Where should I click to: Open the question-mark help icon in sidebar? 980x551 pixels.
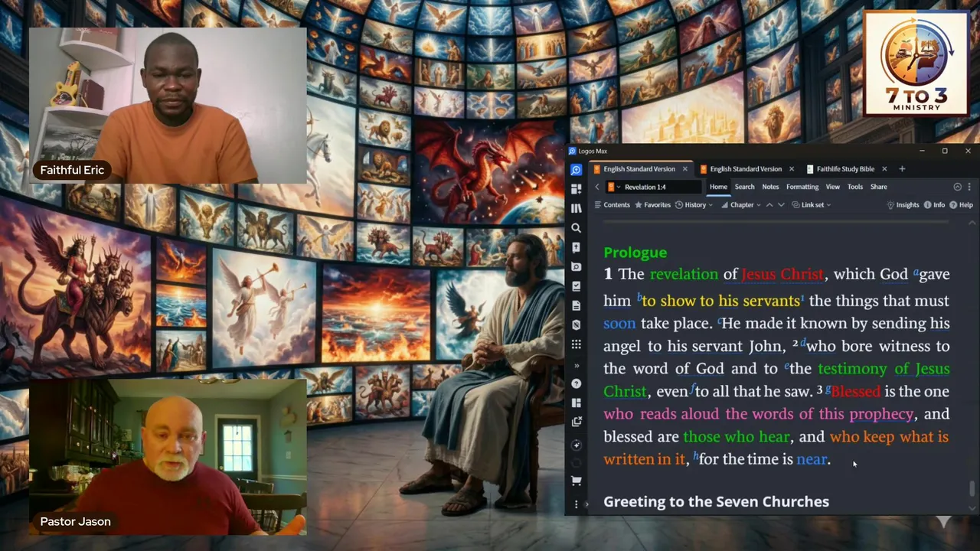pos(577,383)
